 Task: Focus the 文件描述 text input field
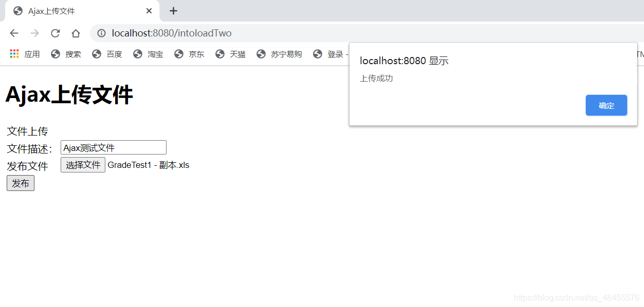(x=114, y=147)
